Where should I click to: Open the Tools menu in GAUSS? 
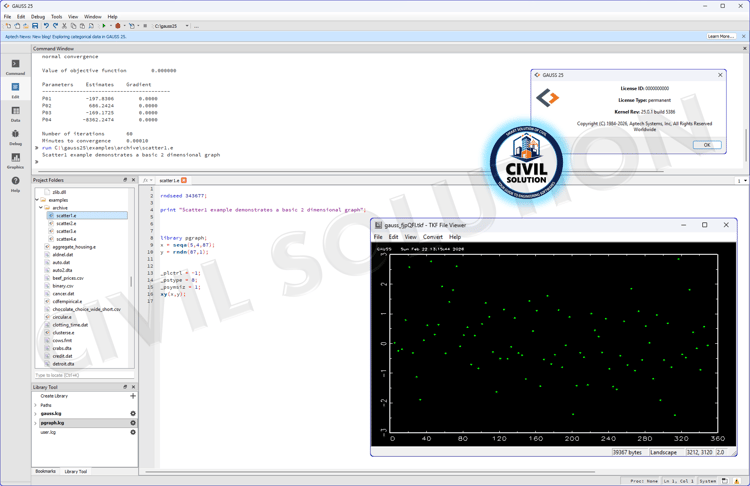point(56,16)
